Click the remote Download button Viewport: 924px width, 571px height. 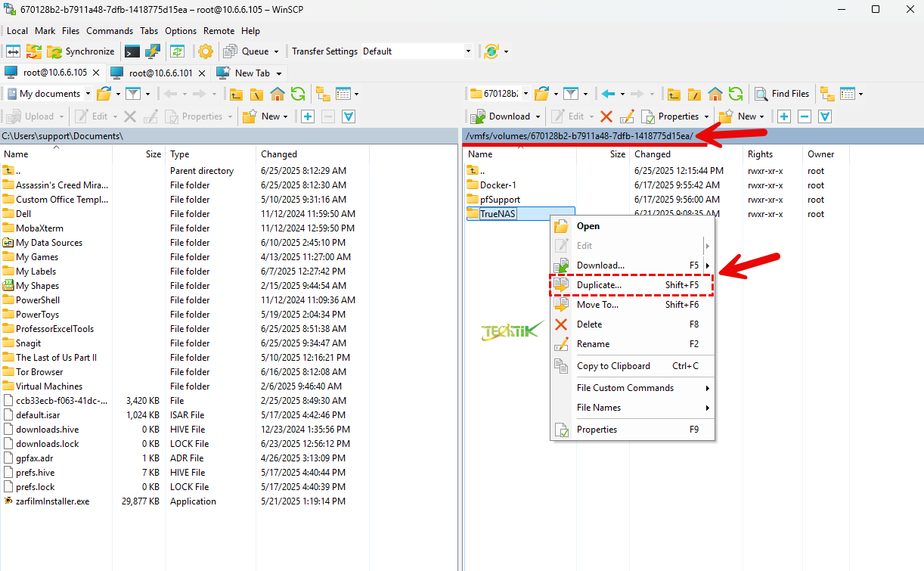tap(501, 116)
